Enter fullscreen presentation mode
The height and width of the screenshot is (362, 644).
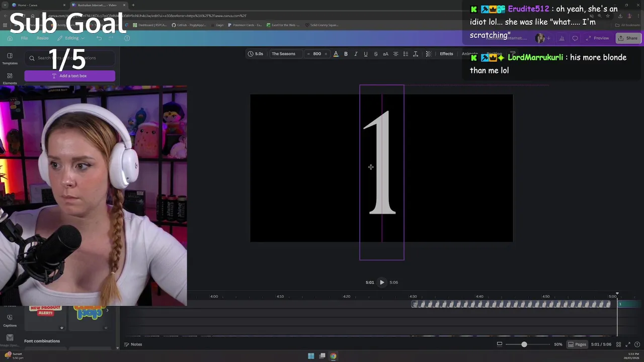click(628, 344)
